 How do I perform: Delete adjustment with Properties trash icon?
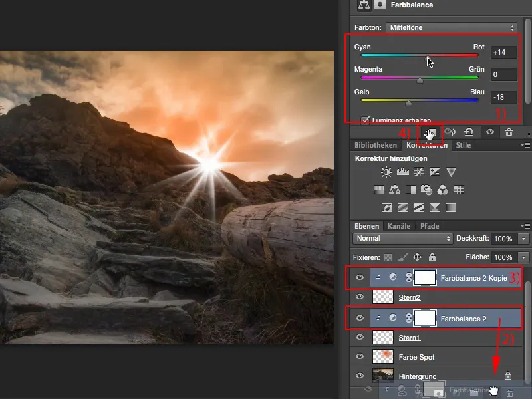(509, 132)
